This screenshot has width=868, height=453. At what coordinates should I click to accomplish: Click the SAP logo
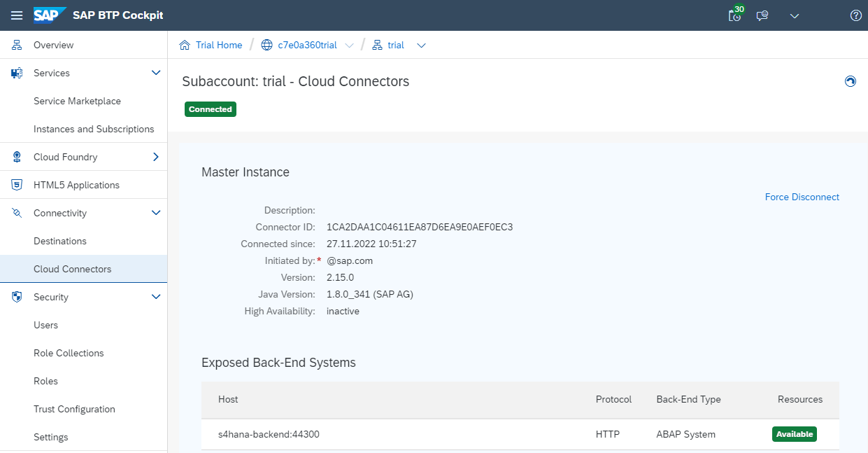50,15
